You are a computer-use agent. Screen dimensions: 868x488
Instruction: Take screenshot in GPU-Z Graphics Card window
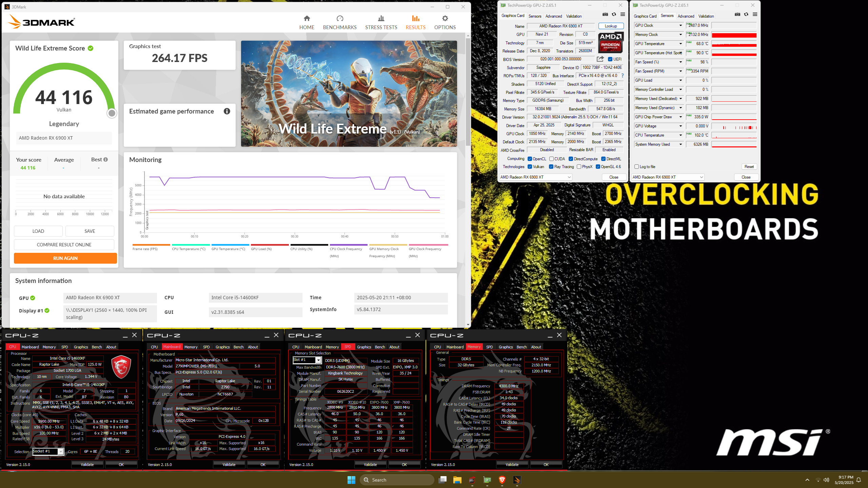605,15
